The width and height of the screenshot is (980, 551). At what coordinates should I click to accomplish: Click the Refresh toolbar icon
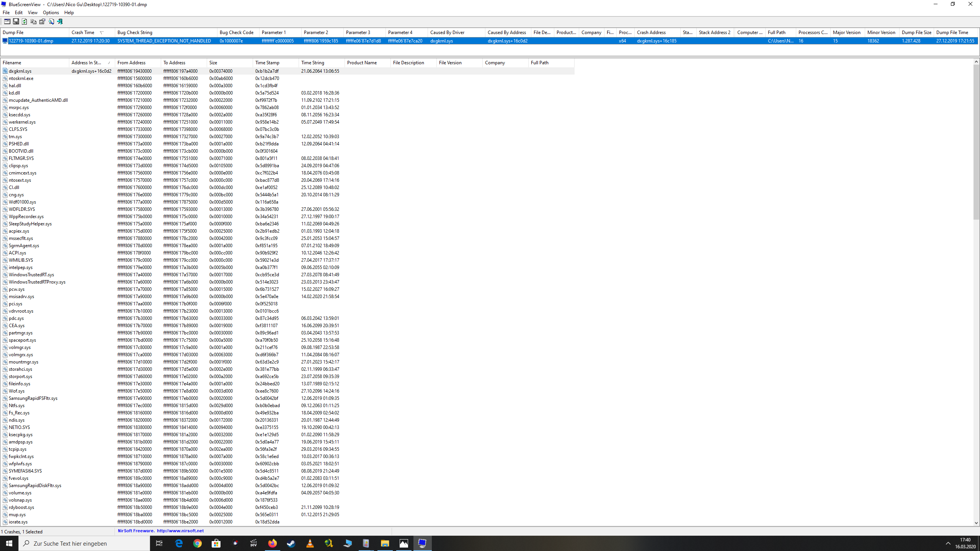click(24, 22)
